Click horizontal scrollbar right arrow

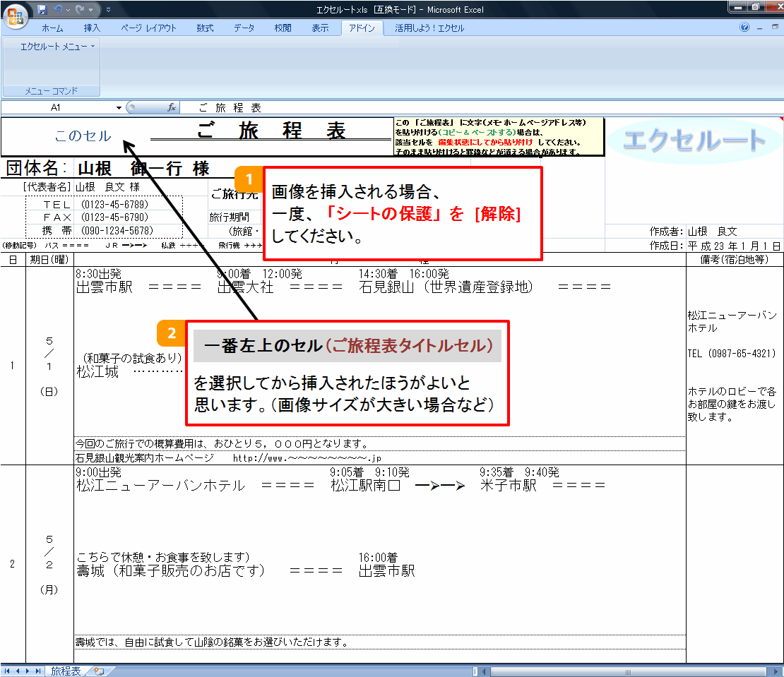(776, 671)
